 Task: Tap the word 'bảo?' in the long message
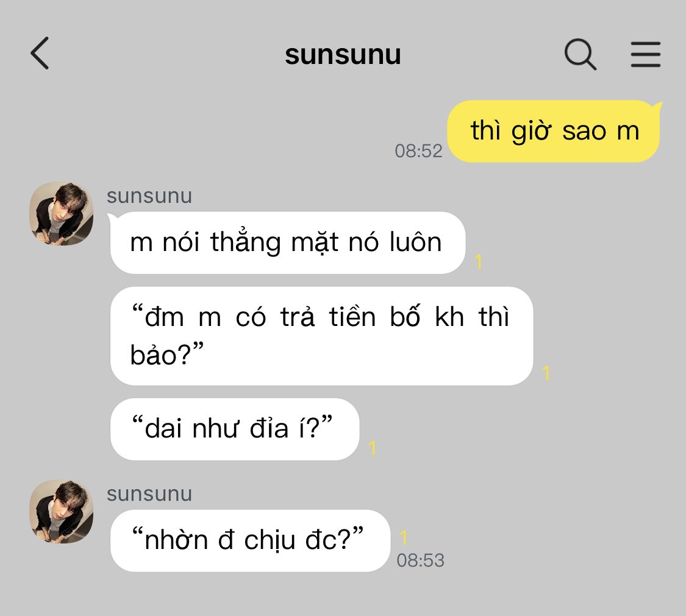pos(160,355)
